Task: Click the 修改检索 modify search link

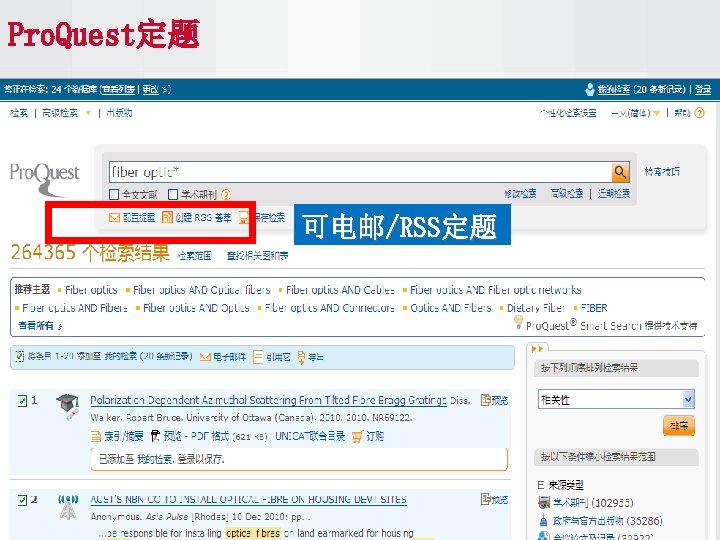Action: [520, 193]
